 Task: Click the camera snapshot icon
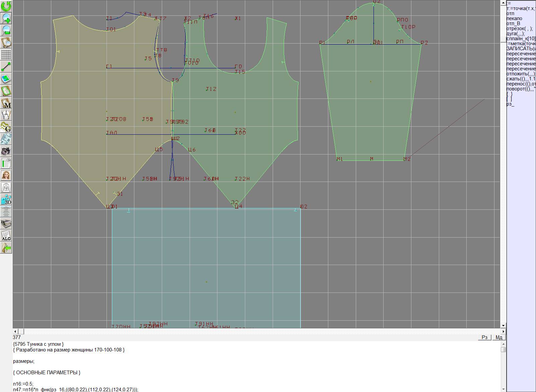point(6,151)
